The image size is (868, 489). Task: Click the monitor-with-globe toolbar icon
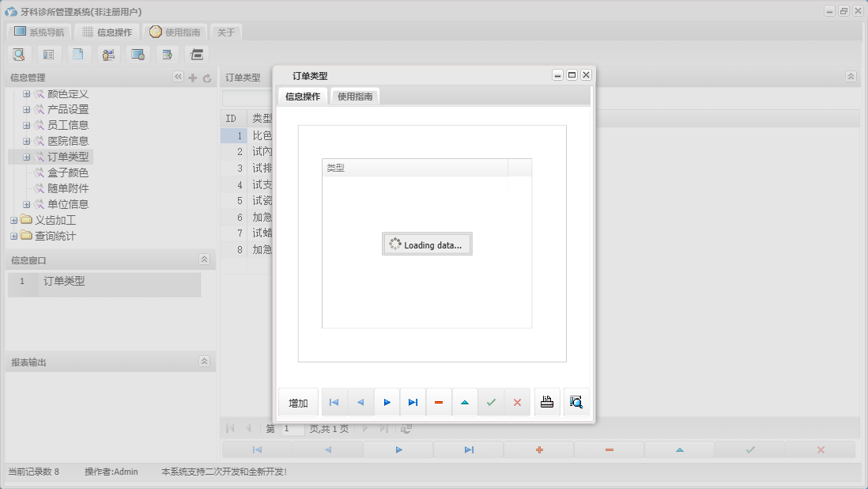[x=137, y=54]
